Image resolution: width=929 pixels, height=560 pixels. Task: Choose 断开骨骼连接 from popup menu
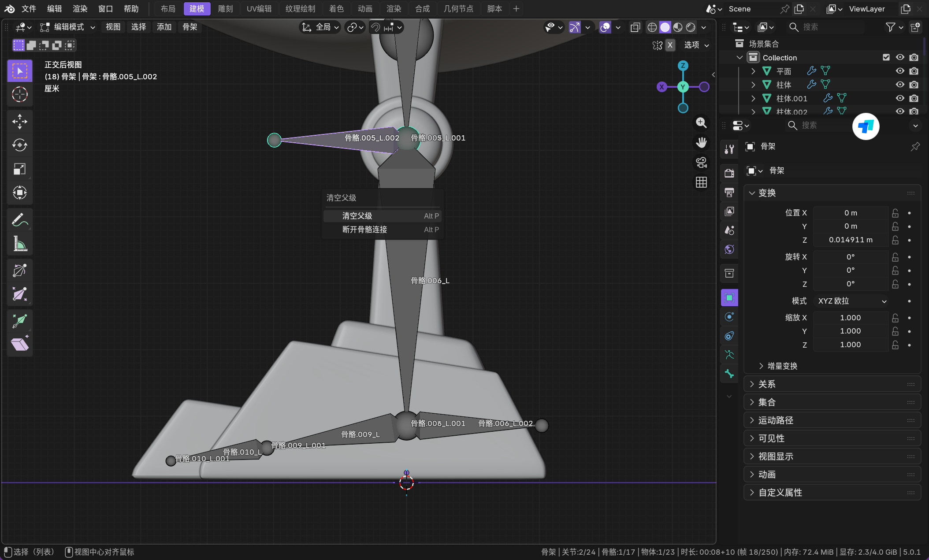click(x=364, y=230)
